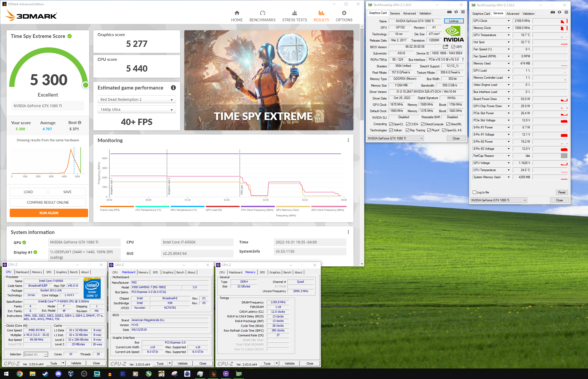Open hamburger menu in GPU-Z Sensors window
588x379 pixels.
coord(566,12)
